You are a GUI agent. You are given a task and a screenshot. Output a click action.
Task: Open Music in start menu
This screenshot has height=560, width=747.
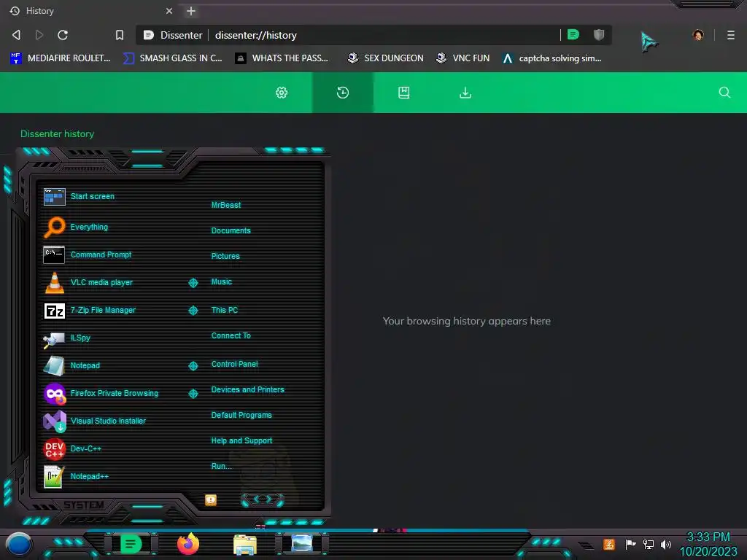pyautogui.click(x=222, y=281)
